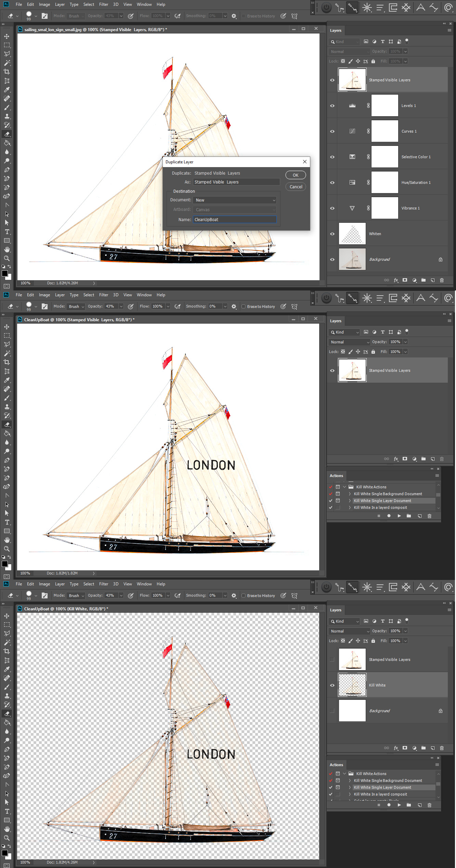Viewport: 456px width, 868px height.
Task: Select Rectangular Marquee tool in CleanUpBoat Stamped Visible window
Action: tap(7, 336)
